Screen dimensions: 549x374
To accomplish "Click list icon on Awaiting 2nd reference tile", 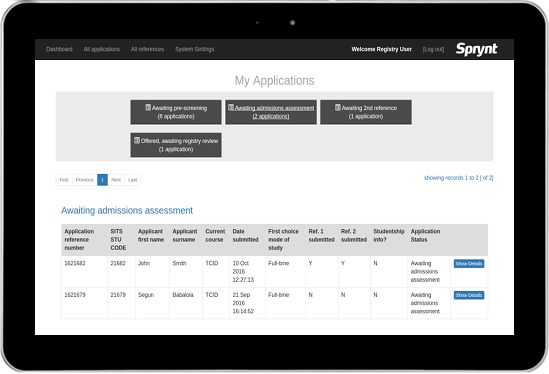I will 338,108.
